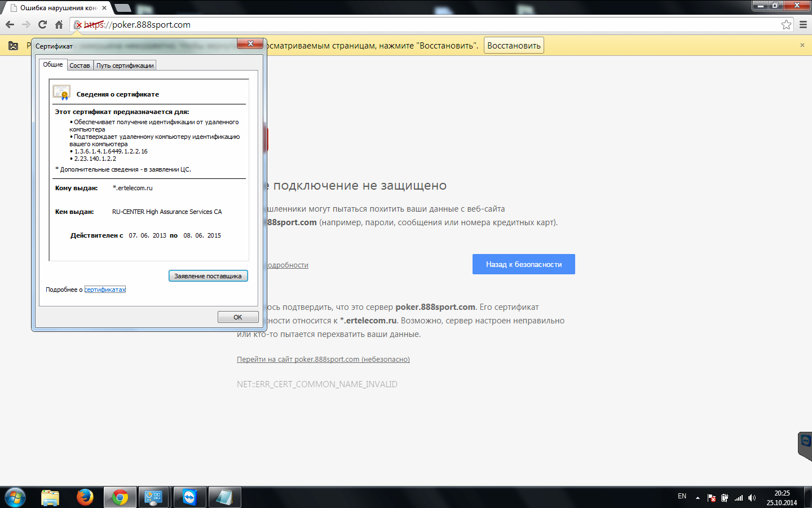Open the Chrome menu (hamburger icon)
Screen dimensions: 812x508
click(803, 24)
